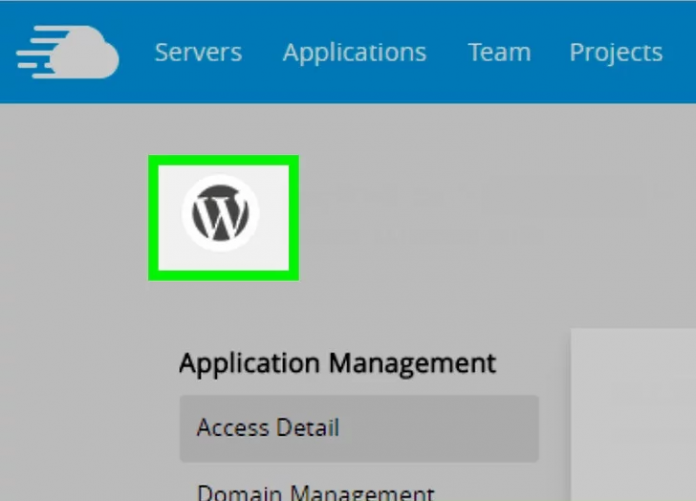Screen dimensions: 696x501
Task: Click Applications link in header
Action: [354, 52]
